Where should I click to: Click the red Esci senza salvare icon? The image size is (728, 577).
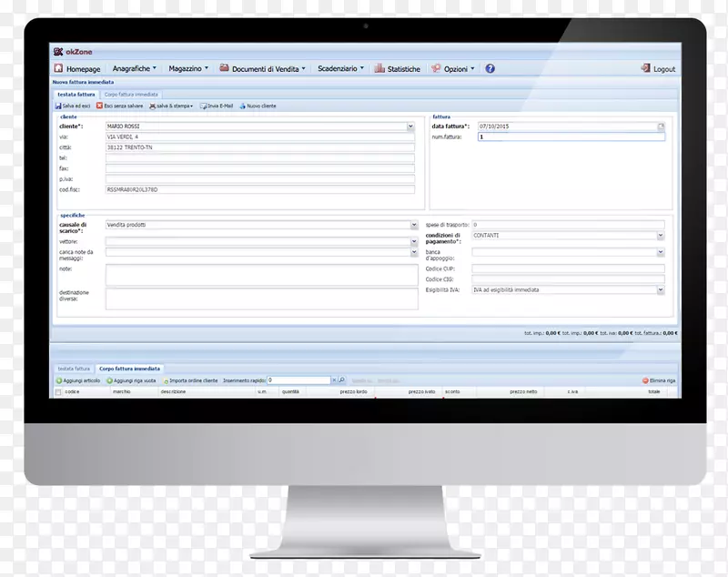99,106
